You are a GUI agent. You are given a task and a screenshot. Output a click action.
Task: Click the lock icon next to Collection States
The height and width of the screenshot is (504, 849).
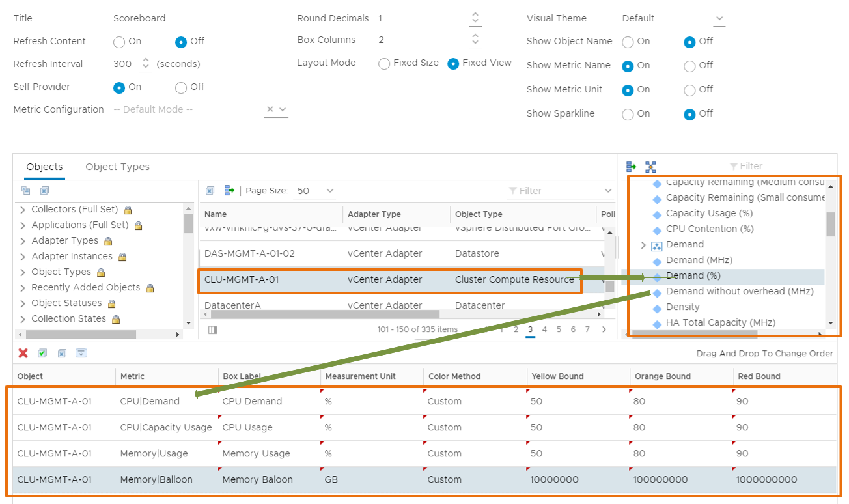(116, 319)
